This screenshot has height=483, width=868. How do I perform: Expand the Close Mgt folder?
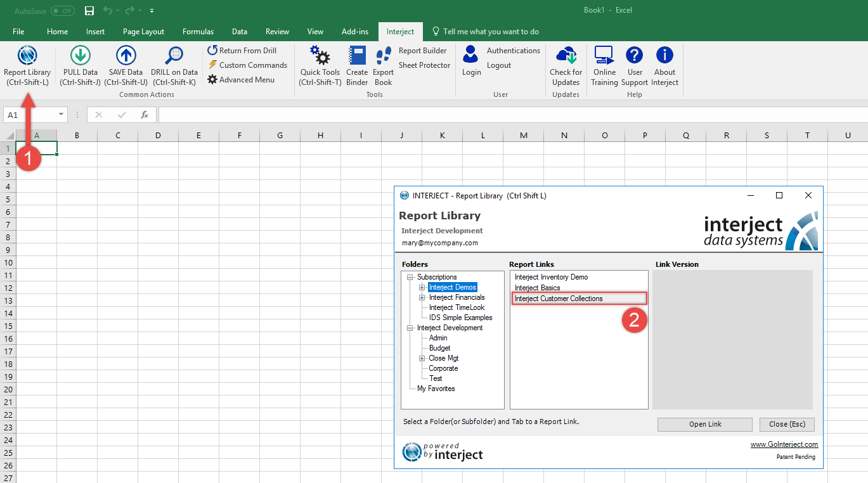422,358
